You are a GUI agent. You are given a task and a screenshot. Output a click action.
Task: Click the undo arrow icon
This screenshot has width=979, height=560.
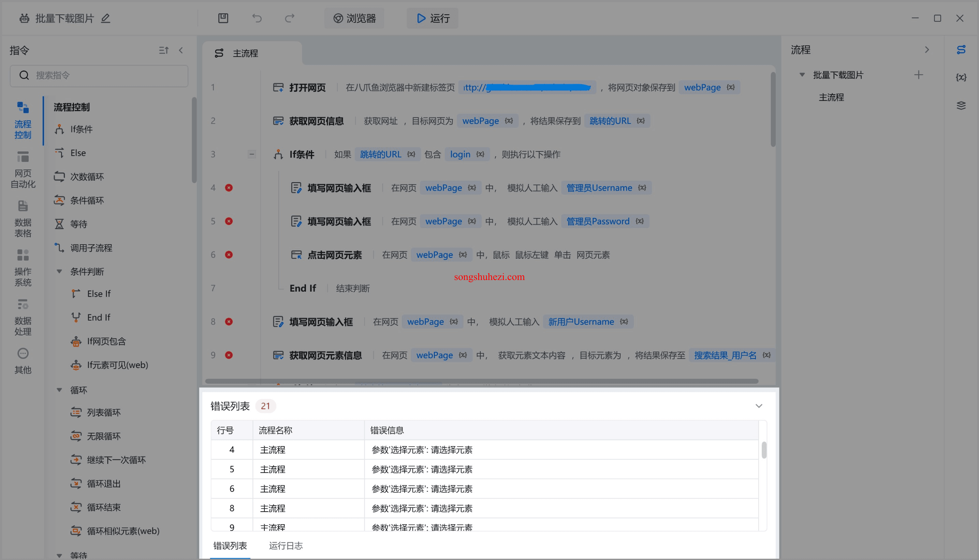click(257, 18)
